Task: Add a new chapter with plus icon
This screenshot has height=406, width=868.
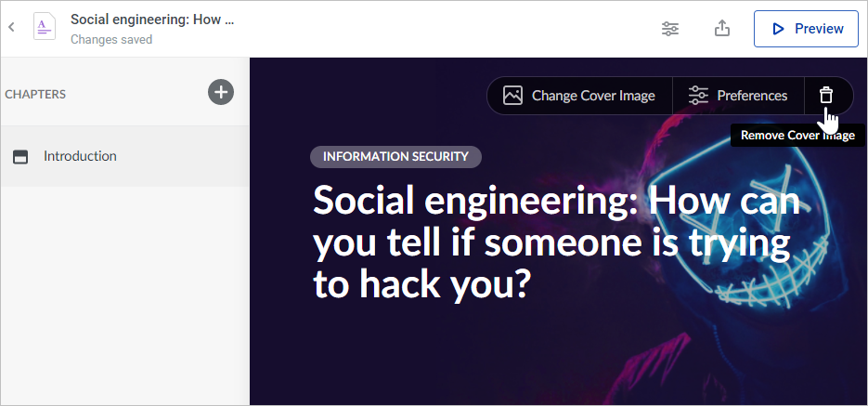Action: pos(221,92)
